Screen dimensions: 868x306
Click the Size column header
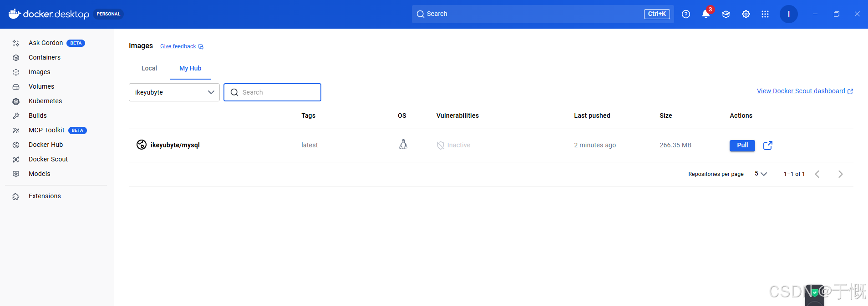point(665,115)
